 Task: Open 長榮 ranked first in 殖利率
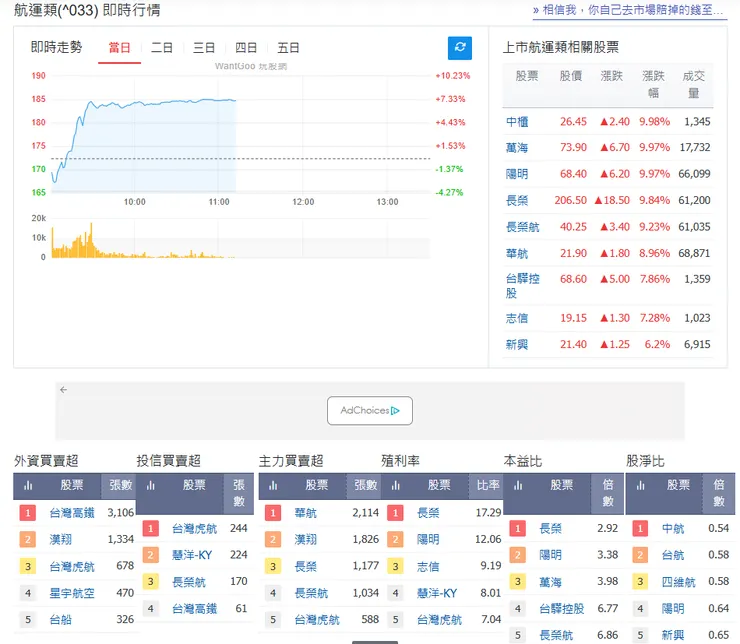[428, 513]
